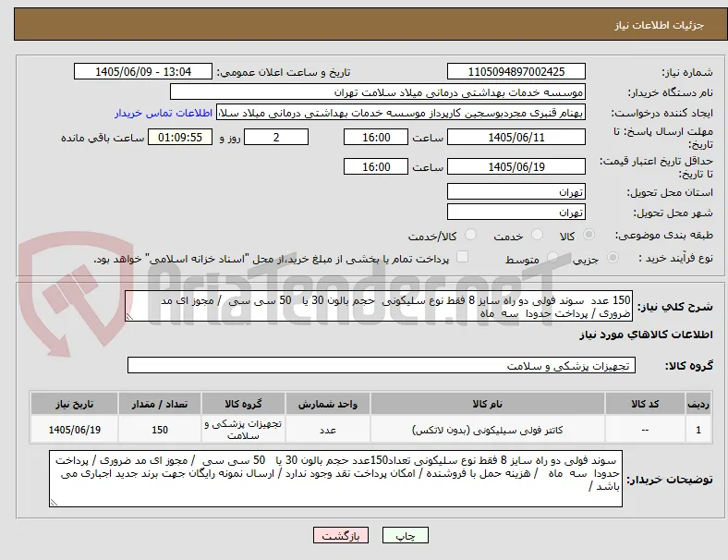Image resolution: width=728 pixels, height=560 pixels.
Task: Click the general need description textarea
Action: (379, 306)
